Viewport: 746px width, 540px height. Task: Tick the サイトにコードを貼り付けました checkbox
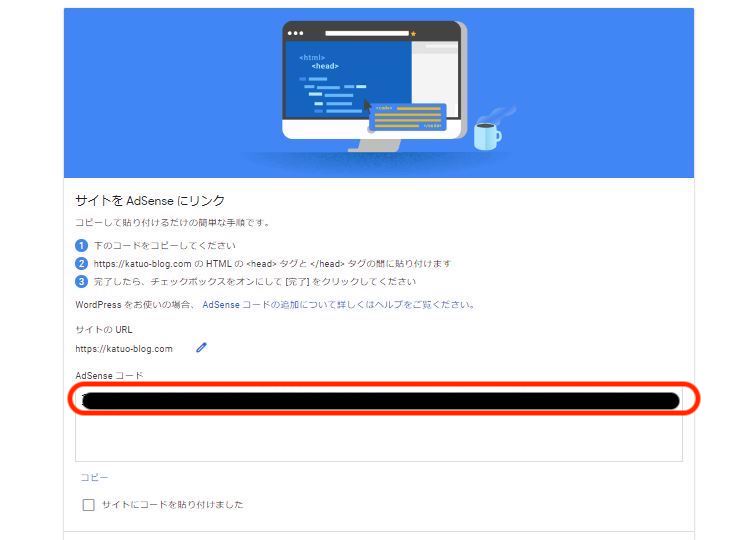coord(88,505)
